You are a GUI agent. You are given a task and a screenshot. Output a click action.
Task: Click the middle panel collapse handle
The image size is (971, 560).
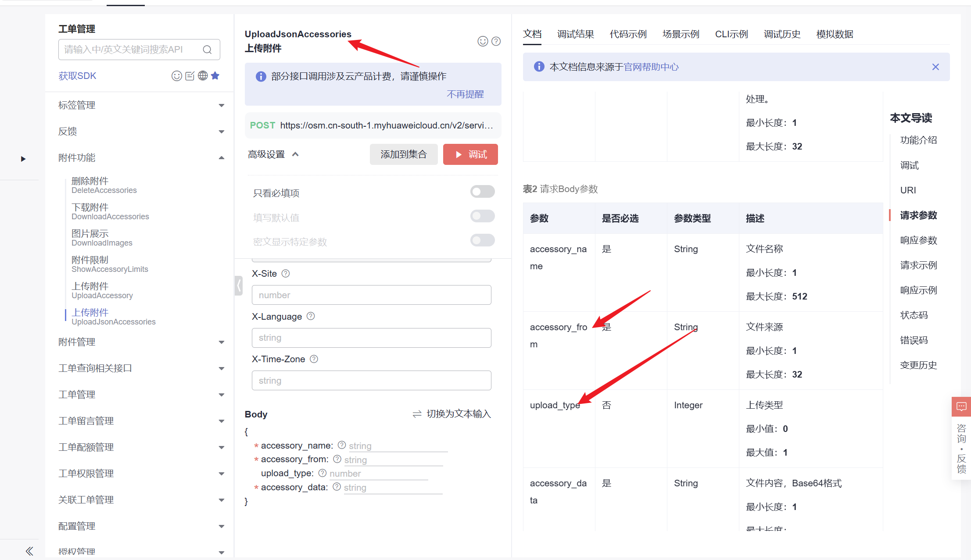coord(239,285)
